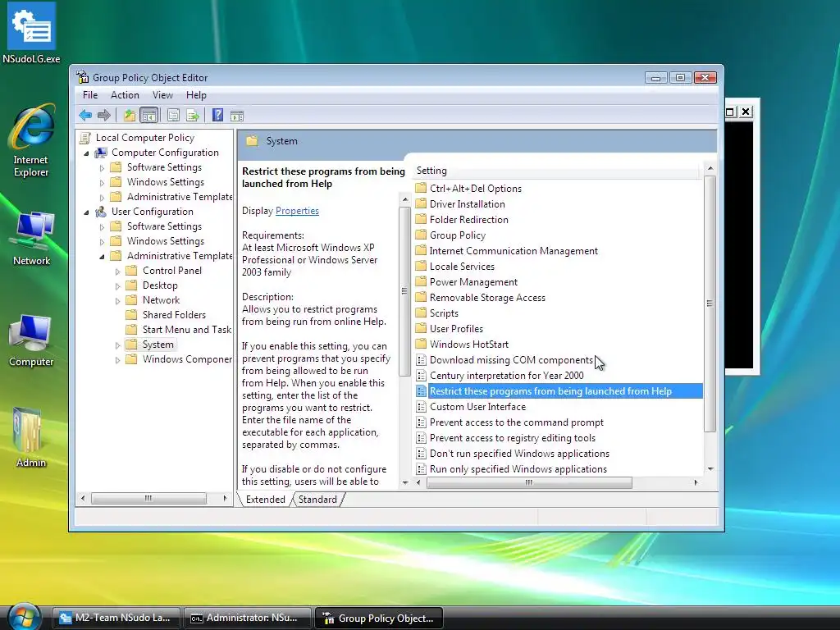Click the User Configuration node icon

point(101,212)
